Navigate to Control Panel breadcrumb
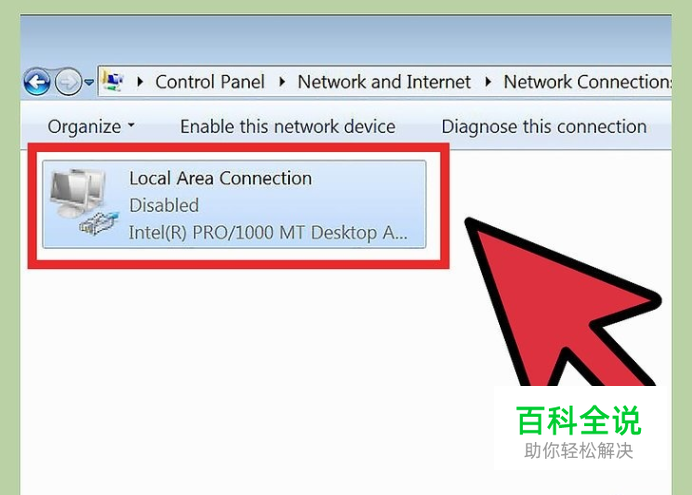 click(210, 82)
